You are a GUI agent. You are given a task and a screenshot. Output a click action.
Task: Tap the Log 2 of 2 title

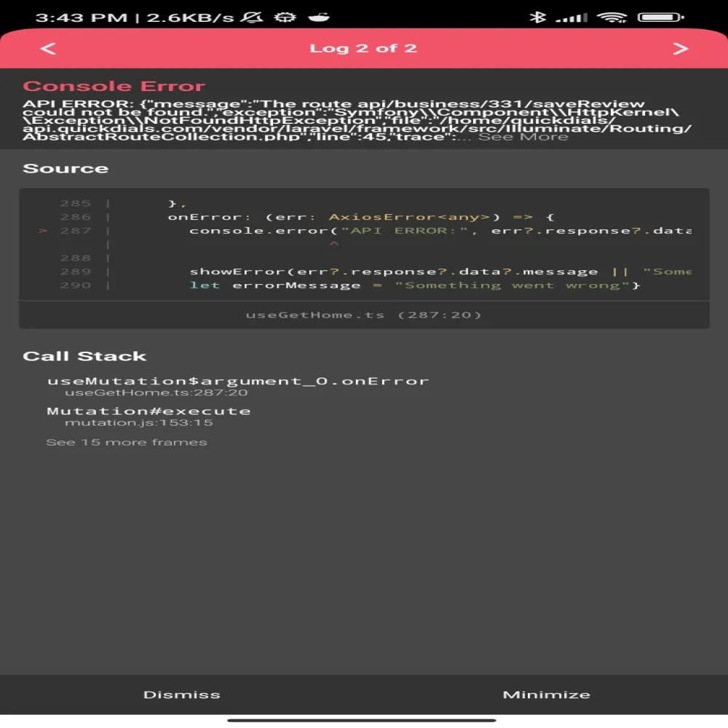click(x=363, y=49)
